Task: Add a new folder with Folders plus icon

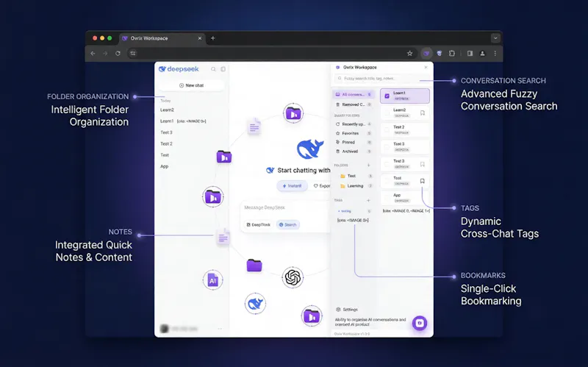Action: [368, 165]
